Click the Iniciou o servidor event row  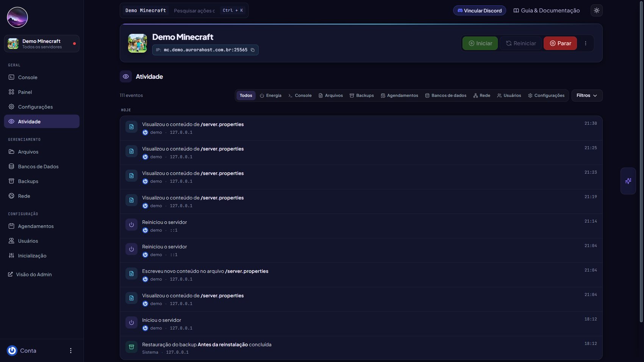click(361, 324)
